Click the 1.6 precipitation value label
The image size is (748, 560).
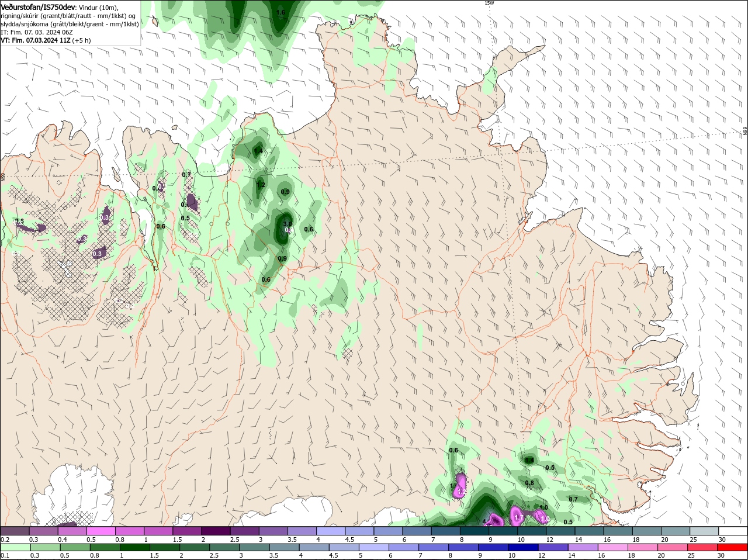[280, 12]
